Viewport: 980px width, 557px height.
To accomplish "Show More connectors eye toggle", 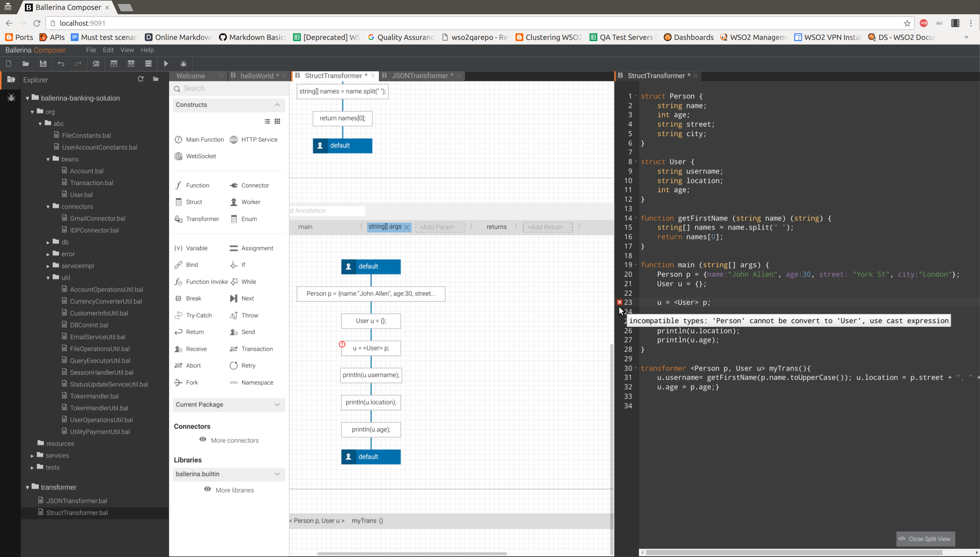I will pos(203,440).
